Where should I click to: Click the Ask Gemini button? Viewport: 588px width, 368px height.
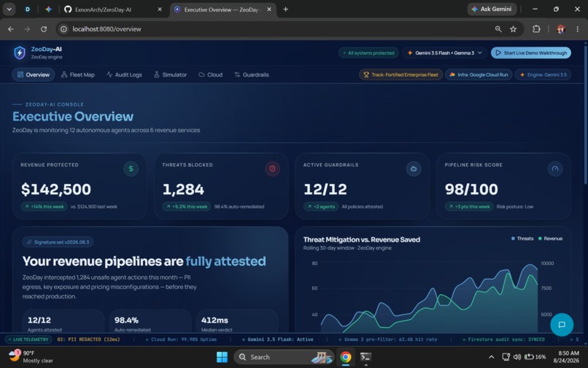(492, 9)
